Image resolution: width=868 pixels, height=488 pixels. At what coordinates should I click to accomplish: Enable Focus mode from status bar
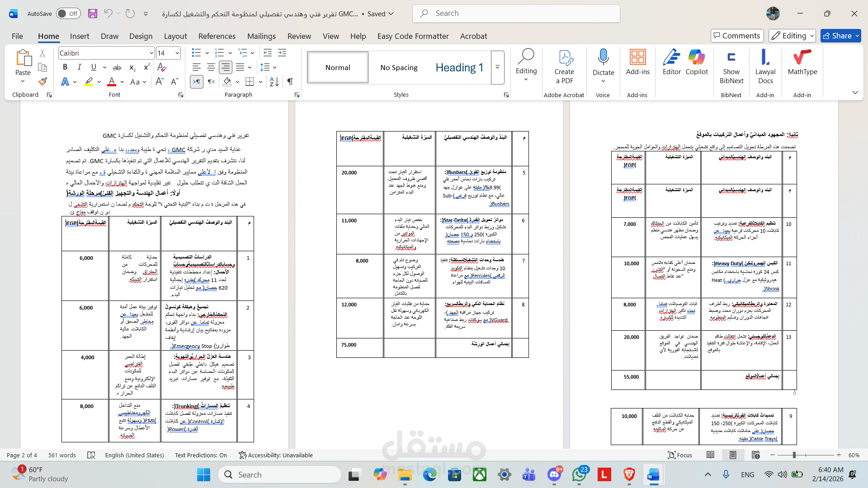(680, 455)
